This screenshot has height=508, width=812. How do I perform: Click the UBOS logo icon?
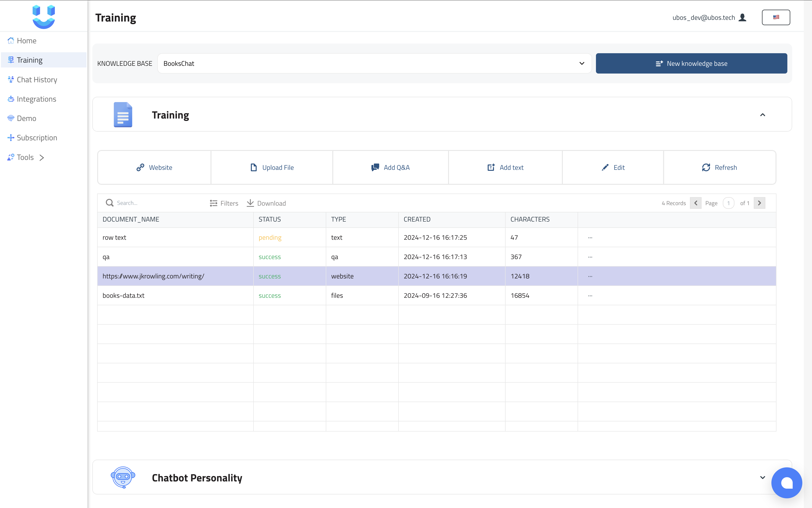pyautogui.click(x=43, y=17)
